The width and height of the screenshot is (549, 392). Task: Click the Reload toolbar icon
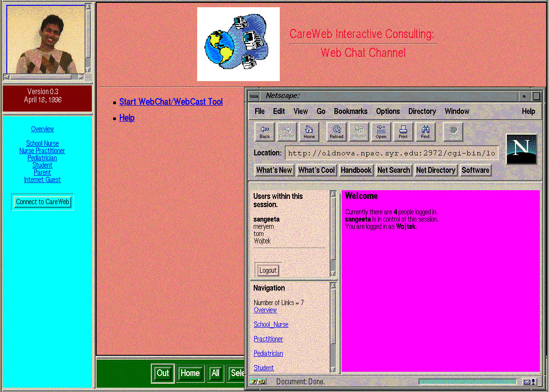coord(336,132)
